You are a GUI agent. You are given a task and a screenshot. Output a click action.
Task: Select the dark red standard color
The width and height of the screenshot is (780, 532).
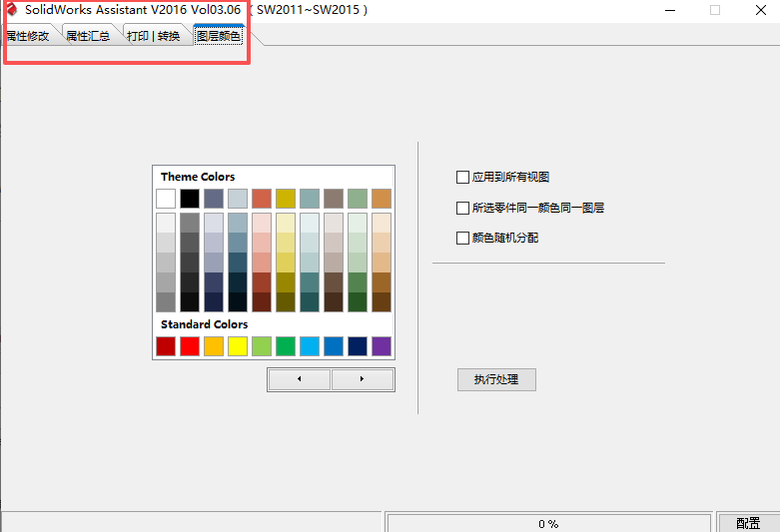click(166, 346)
